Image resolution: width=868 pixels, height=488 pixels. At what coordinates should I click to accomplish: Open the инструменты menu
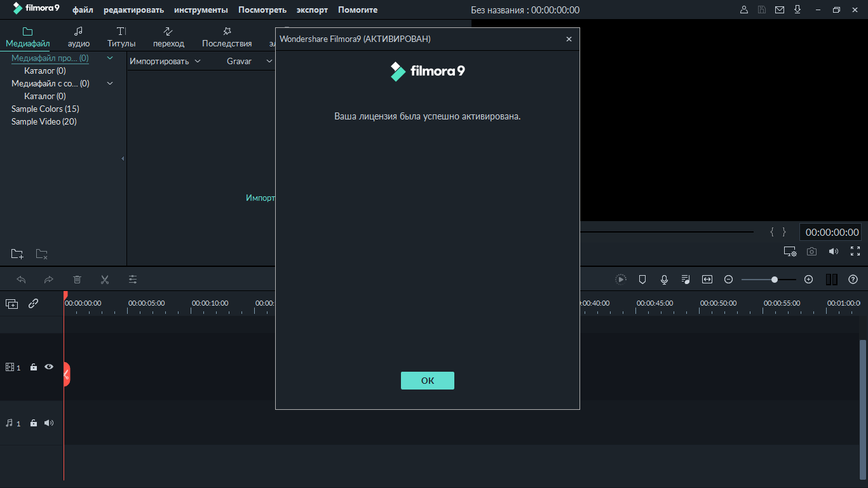click(x=201, y=10)
